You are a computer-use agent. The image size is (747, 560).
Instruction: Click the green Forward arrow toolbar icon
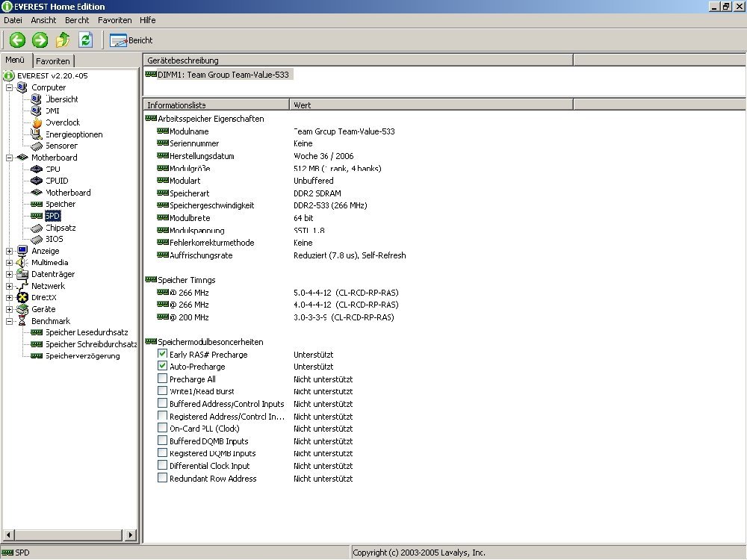(40, 40)
